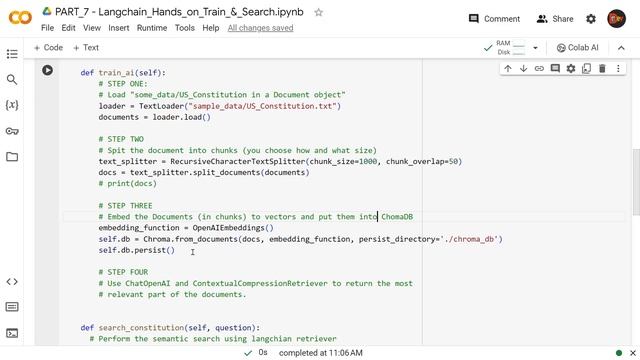
Task: Open the user account avatar
Action: pos(616,19)
